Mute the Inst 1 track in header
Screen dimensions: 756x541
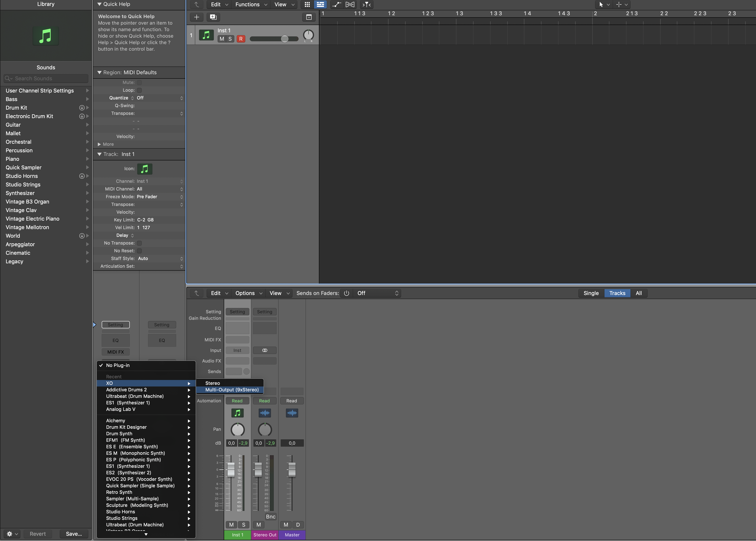pos(221,39)
